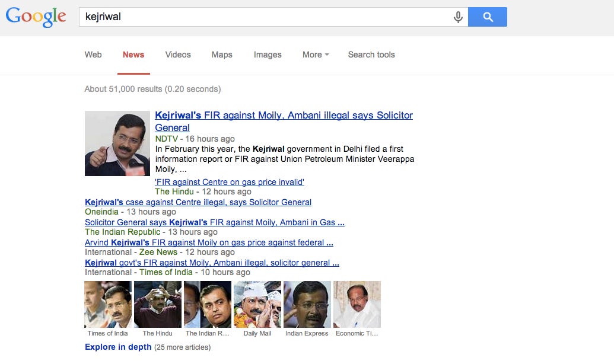Click the Daily Mail caption under thumbnail
The height and width of the screenshot is (364, 614).
pyautogui.click(x=257, y=334)
